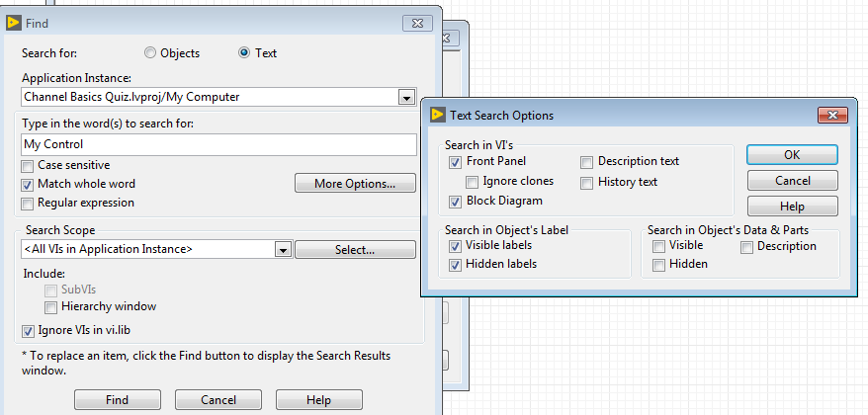Image resolution: width=868 pixels, height=415 pixels.
Task: Check the Hierarchy window option
Action: [x=51, y=307]
